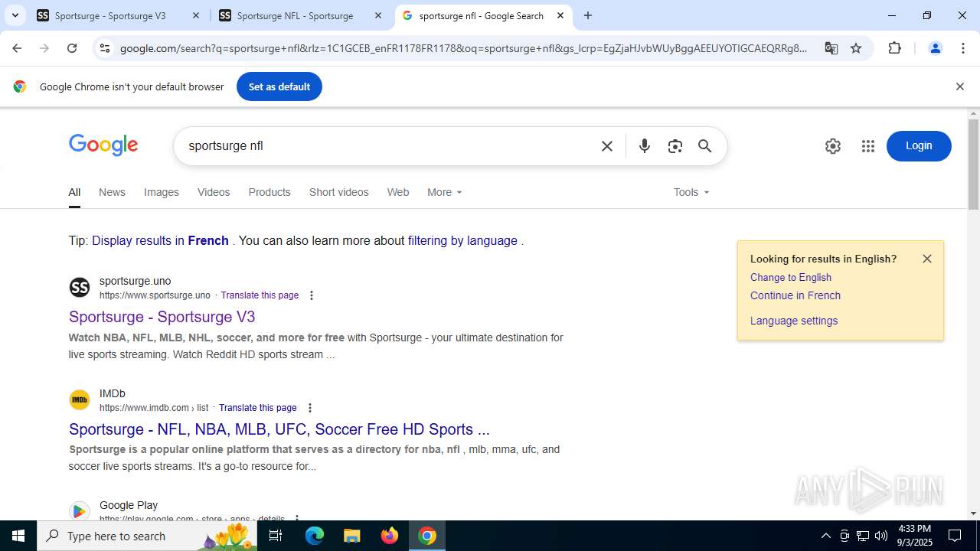Open Chrome's three-dot menu
The image size is (980, 551).
(x=963, y=48)
